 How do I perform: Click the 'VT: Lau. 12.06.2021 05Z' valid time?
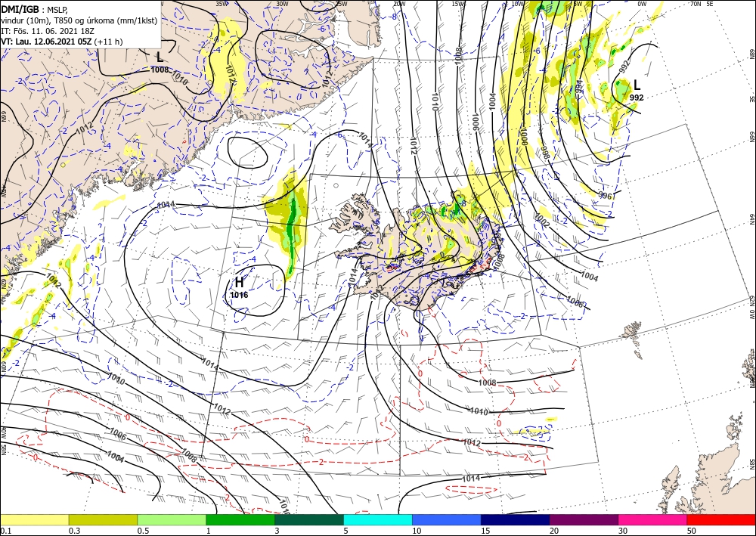click(x=46, y=42)
